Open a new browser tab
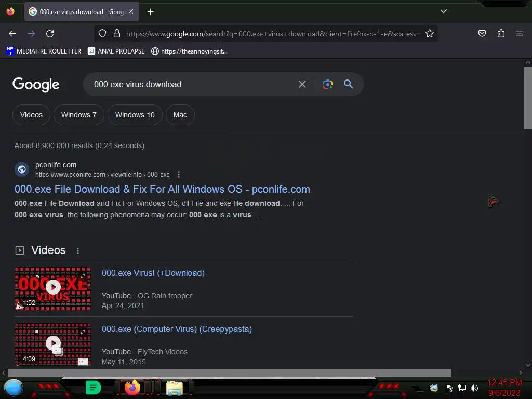This screenshot has width=532, height=399. [x=151, y=12]
